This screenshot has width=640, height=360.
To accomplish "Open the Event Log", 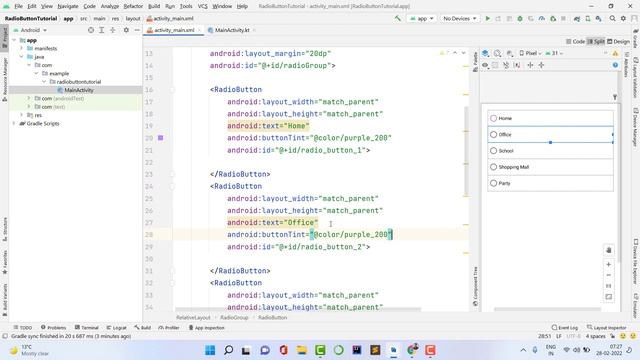I will tap(564, 327).
